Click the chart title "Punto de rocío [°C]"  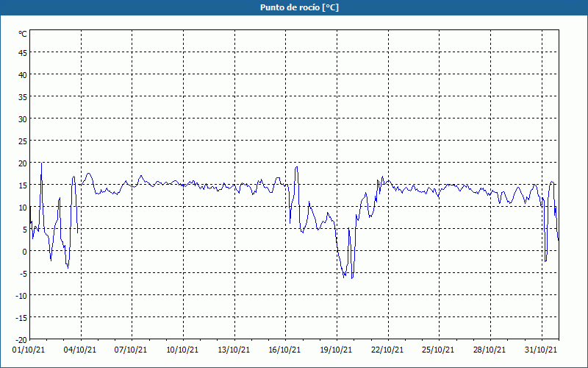point(299,7)
